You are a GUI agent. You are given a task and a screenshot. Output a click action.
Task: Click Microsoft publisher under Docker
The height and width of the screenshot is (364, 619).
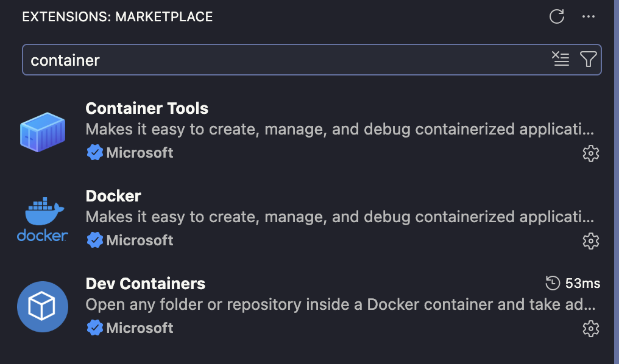tap(140, 240)
